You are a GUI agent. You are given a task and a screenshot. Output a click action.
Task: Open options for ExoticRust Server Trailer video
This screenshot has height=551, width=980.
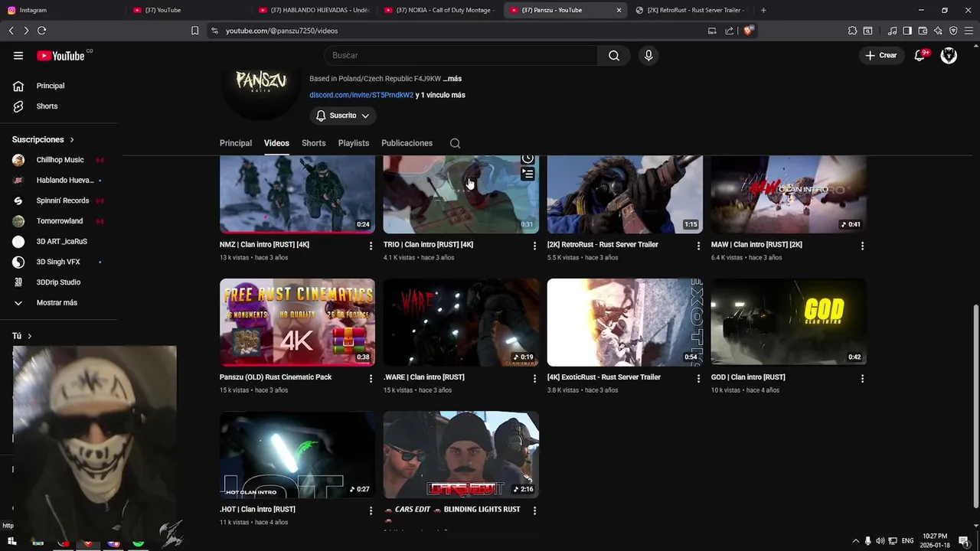coord(698,378)
